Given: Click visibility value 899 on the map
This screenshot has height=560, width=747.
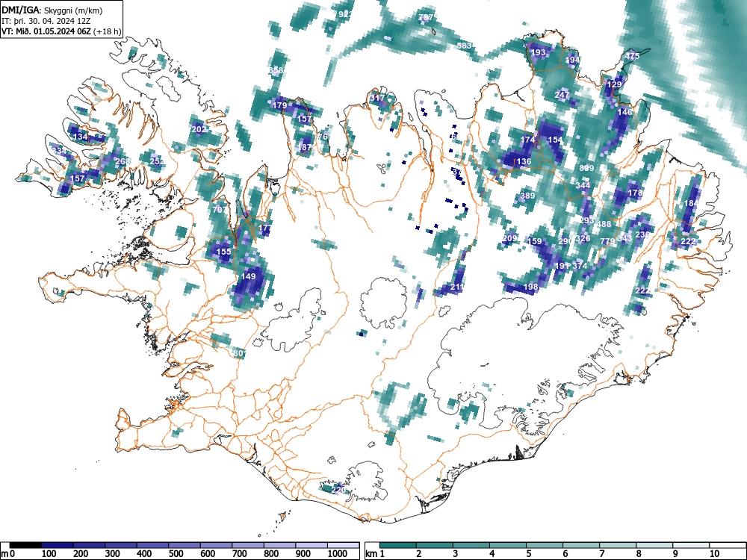Looking at the screenshot, I should click(586, 168).
